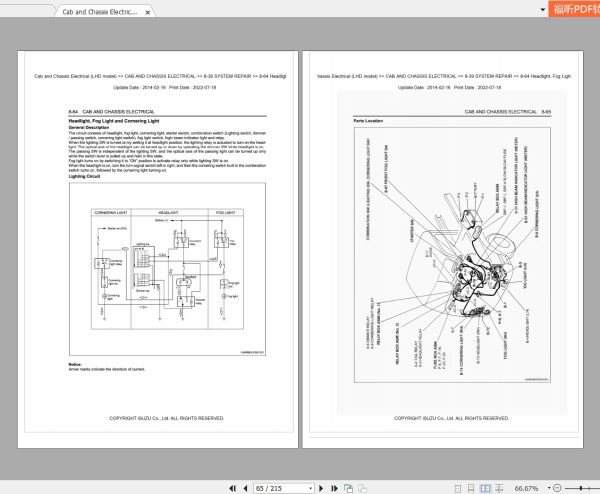
Task: Go to the next page
Action: click(321, 488)
